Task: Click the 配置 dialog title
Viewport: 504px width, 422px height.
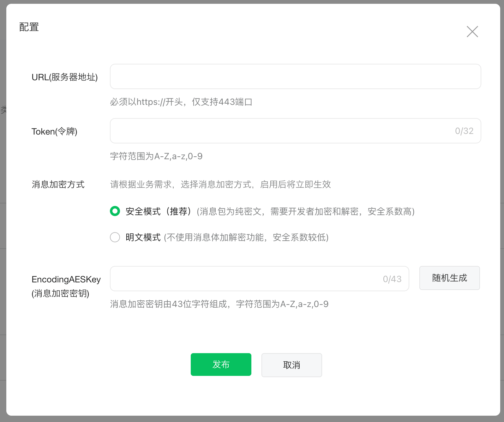Action: [29, 27]
